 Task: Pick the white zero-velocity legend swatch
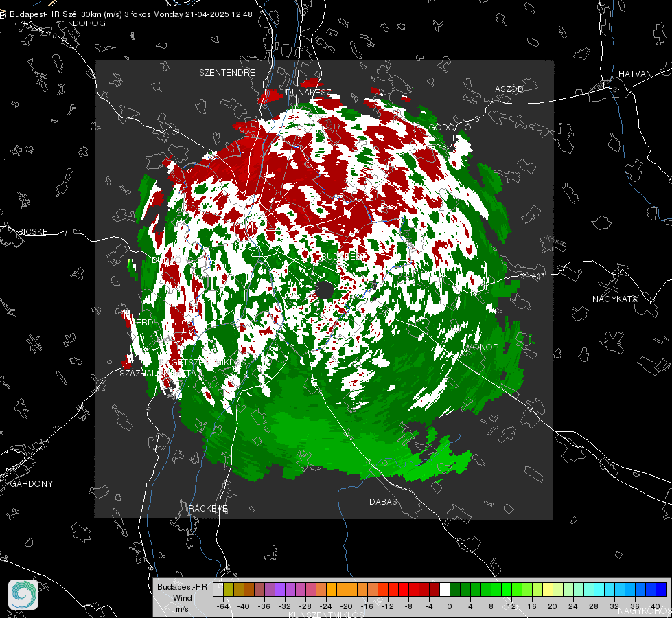[445, 590]
